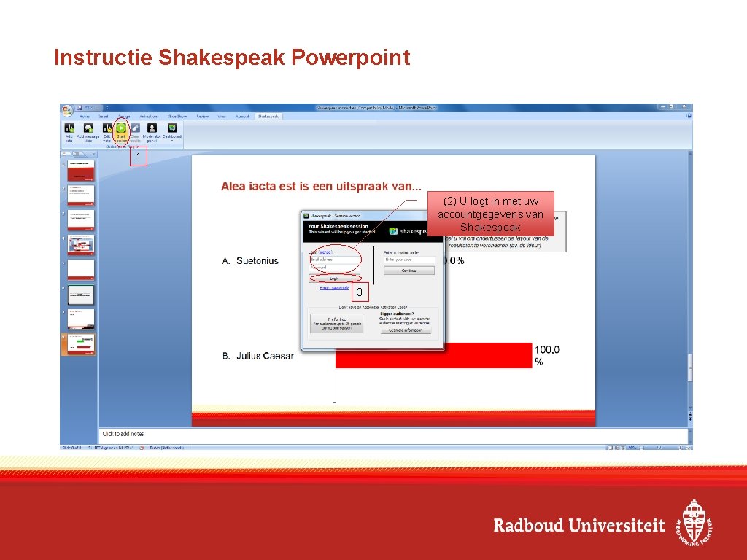
Task: Click answer option A. Suetonius
Action: (251, 261)
